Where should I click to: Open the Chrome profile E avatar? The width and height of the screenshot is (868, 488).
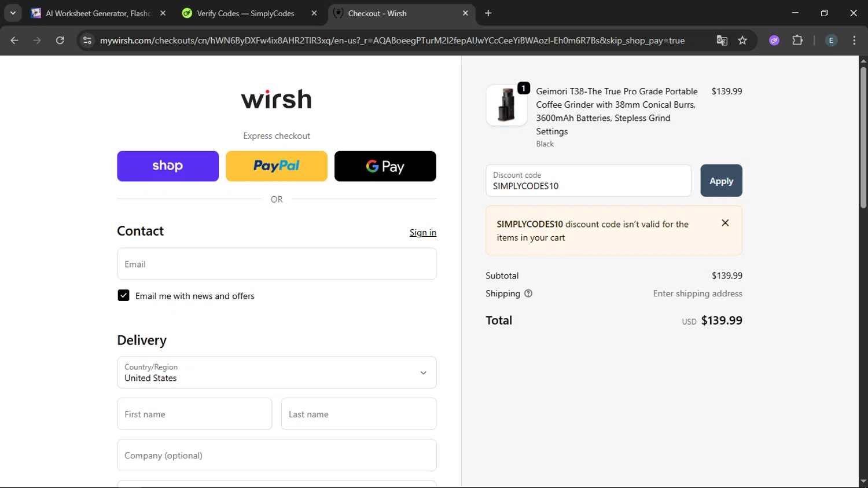point(831,41)
